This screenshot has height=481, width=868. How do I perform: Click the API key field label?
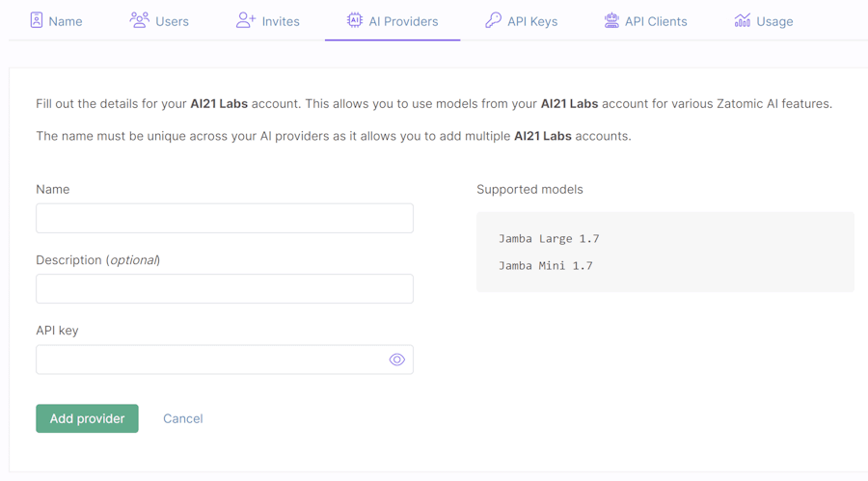coord(57,331)
